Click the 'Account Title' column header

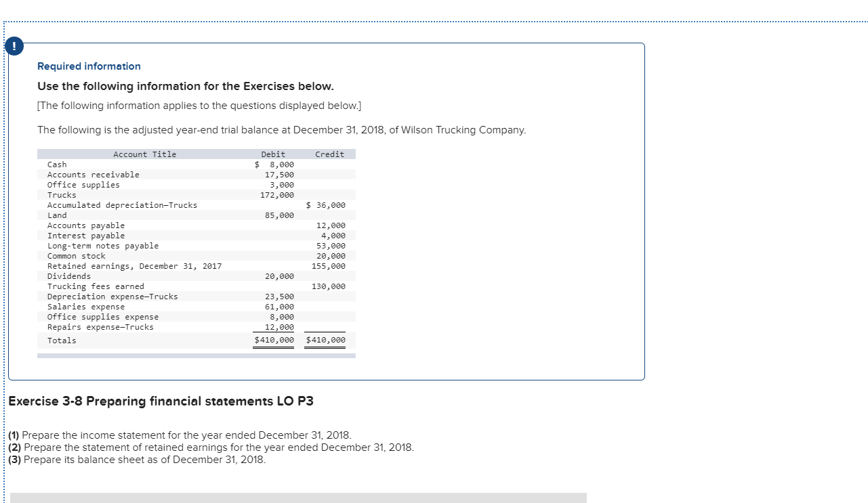(x=144, y=154)
